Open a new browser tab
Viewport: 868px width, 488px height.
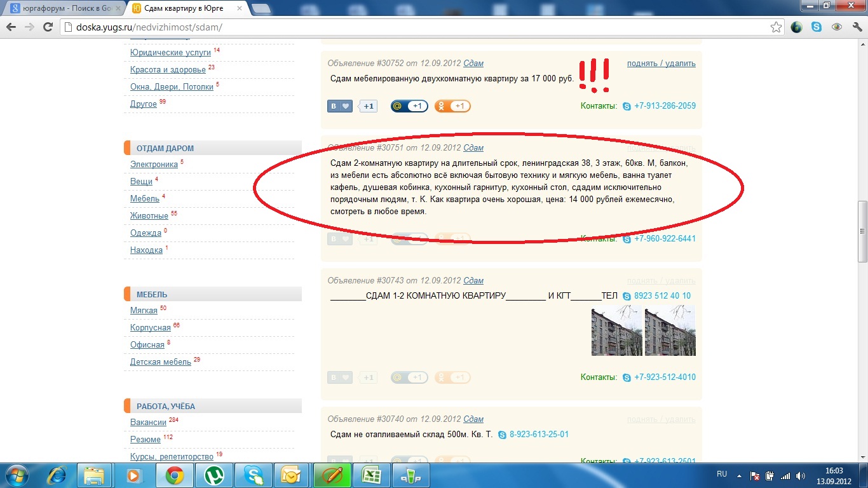261,8
